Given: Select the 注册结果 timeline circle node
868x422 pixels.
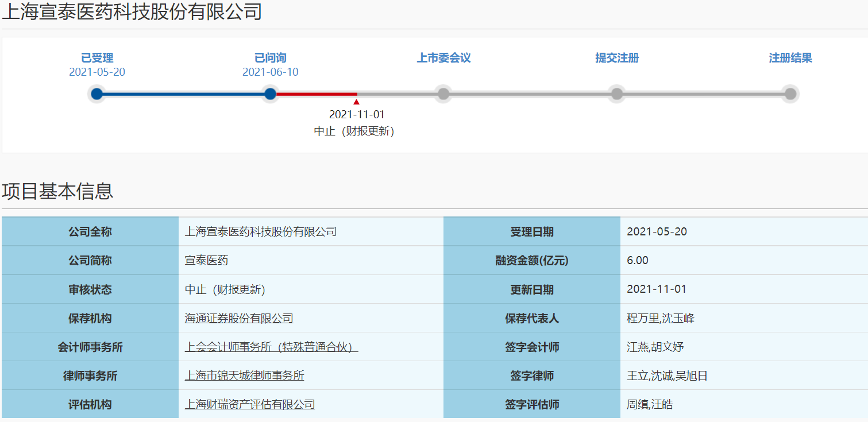Looking at the screenshot, I should [790, 94].
